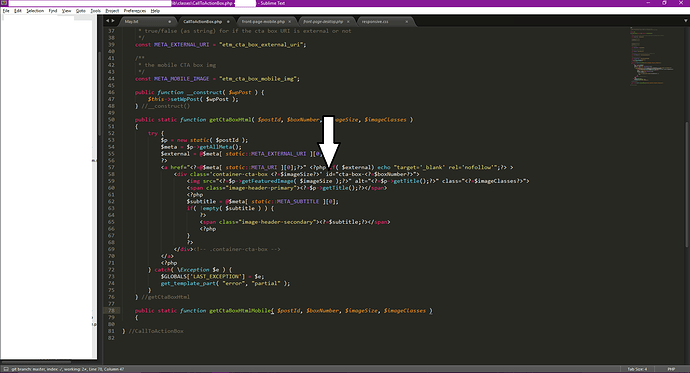The image size is (690, 373).
Task: Close the front-page.mobile.php tab
Action: pyautogui.click(x=290, y=22)
